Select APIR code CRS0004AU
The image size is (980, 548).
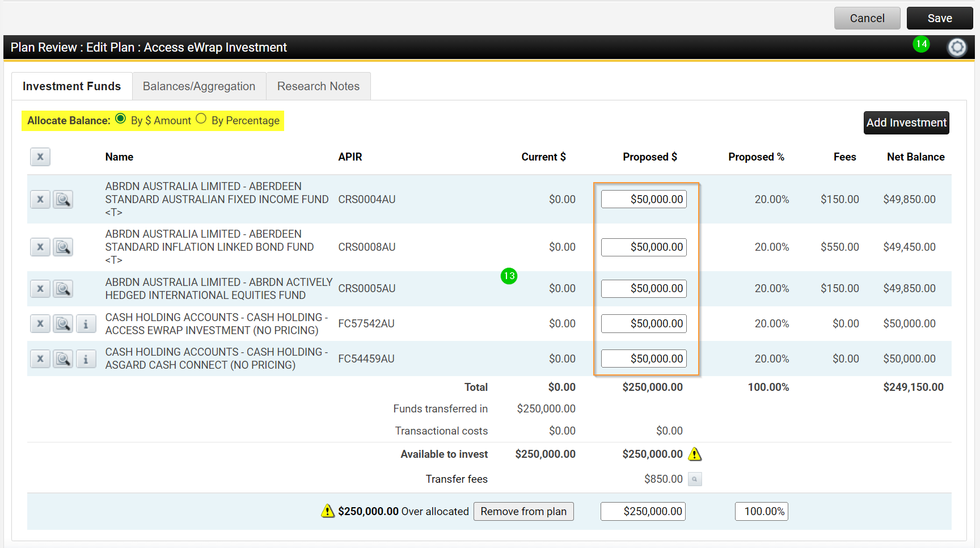point(367,199)
